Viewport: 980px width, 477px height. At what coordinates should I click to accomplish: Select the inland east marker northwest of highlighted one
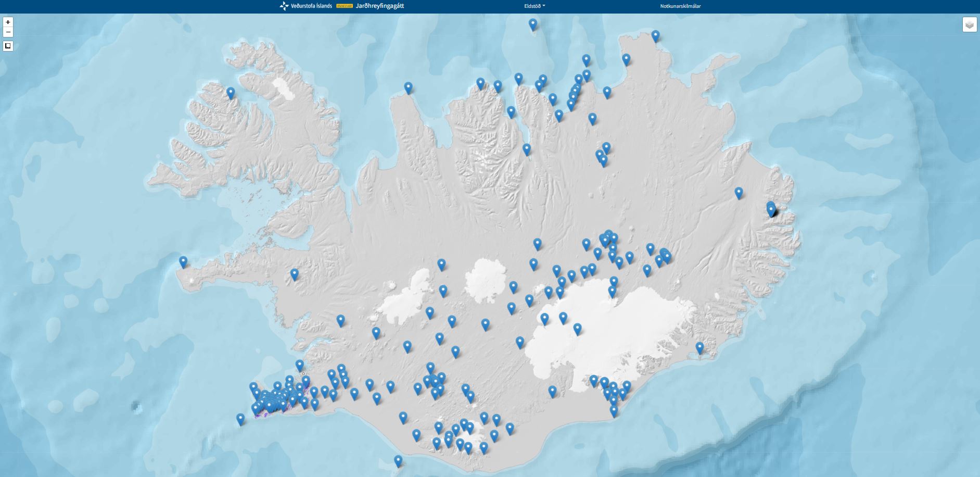click(739, 193)
